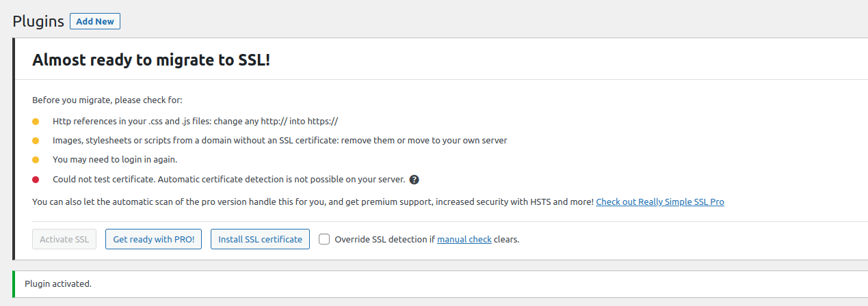Click the Get ready with PRO! button
Screen dimensions: 868x306
pyautogui.click(x=153, y=240)
